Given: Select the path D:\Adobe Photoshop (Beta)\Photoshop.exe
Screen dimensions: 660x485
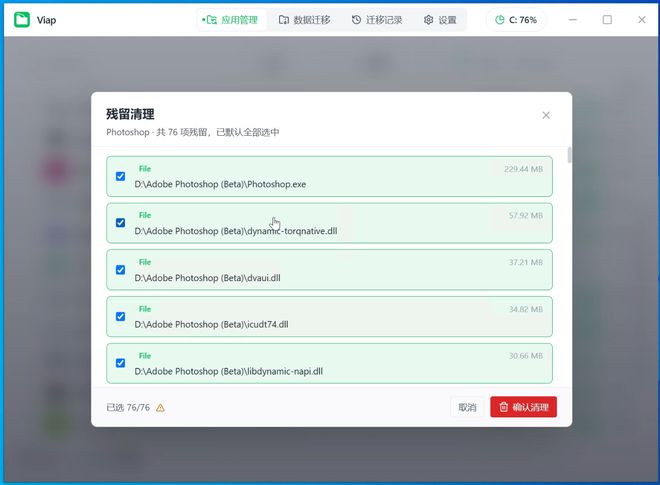Looking at the screenshot, I should point(220,184).
